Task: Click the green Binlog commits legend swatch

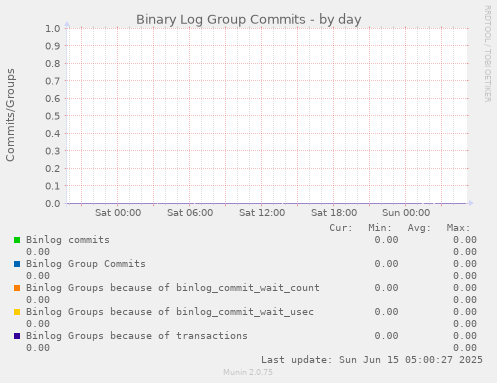Action: 17,240
